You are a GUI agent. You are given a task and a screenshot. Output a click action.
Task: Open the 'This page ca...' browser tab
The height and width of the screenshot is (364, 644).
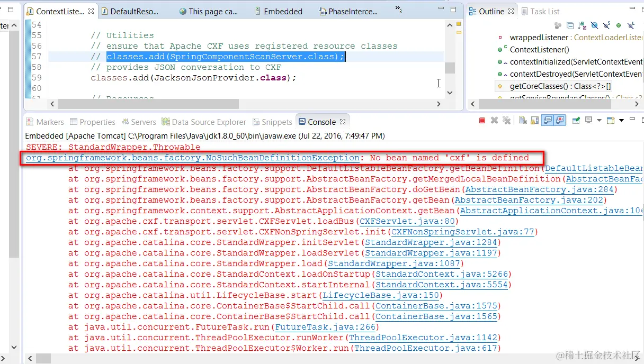(208, 11)
